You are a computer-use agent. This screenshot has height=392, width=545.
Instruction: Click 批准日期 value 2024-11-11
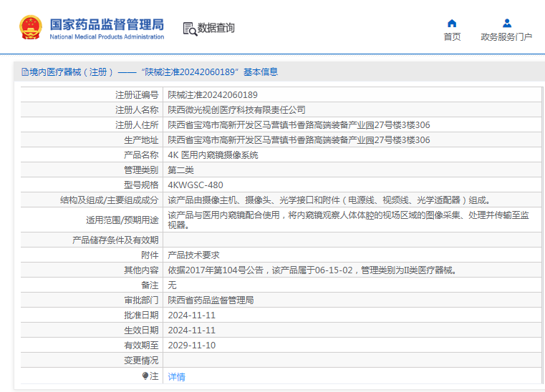coord(191,315)
